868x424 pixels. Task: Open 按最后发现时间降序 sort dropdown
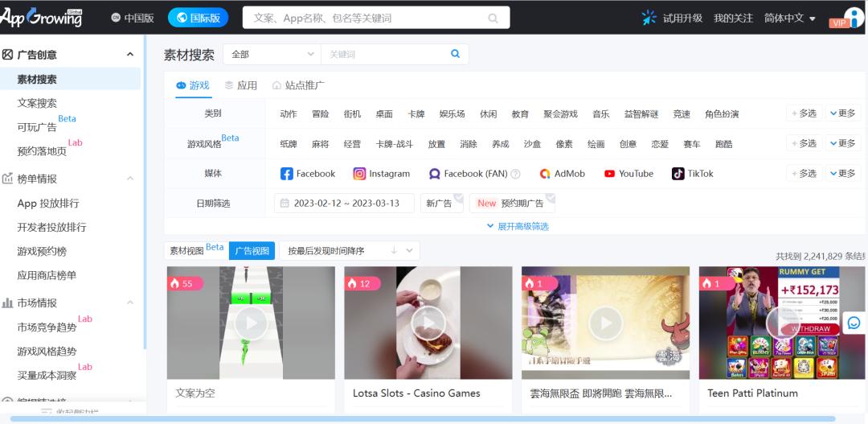[x=350, y=250]
